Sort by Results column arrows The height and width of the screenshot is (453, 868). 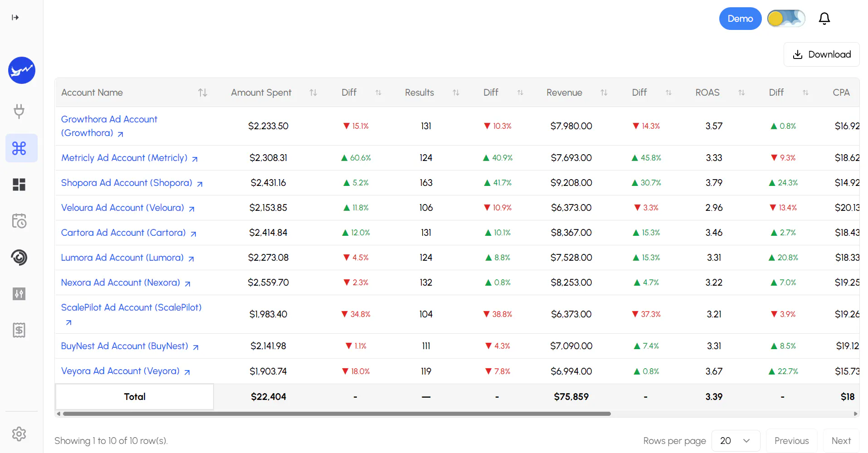tap(456, 93)
